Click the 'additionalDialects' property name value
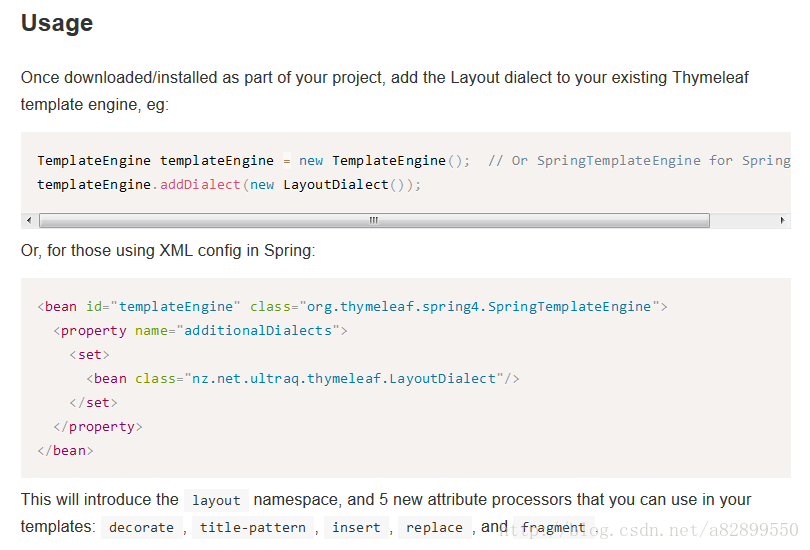 pyautogui.click(x=258, y=331)
